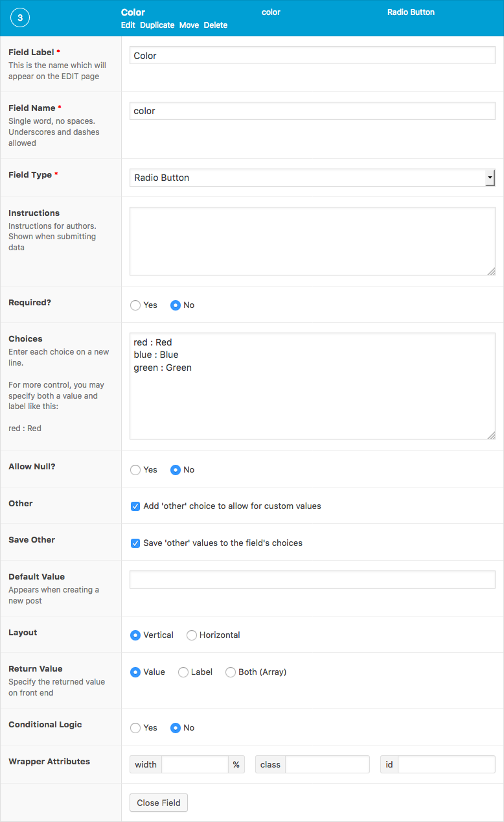
Task: Delete the Color field
Action: click(215, 25)
